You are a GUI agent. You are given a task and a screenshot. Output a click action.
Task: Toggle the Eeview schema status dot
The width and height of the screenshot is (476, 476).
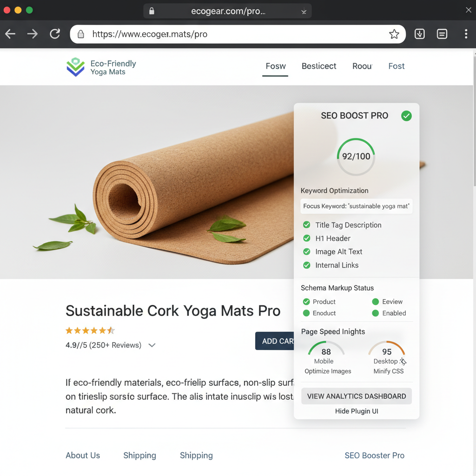click(376, 301)
